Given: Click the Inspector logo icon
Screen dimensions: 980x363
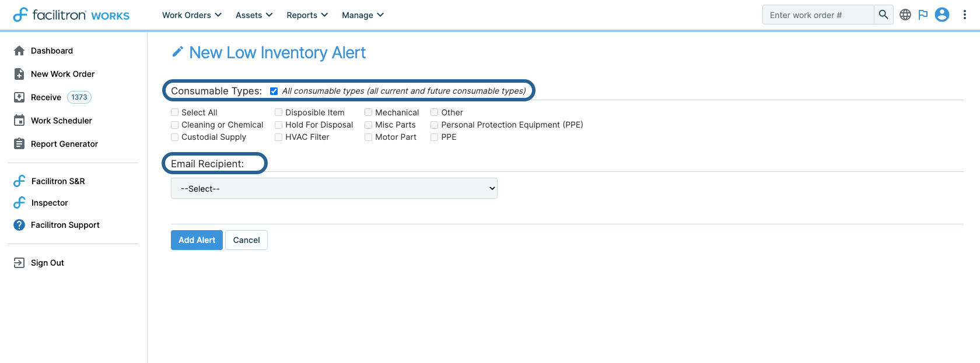Looking at the screenshot, I should click(x=19, y=203).
